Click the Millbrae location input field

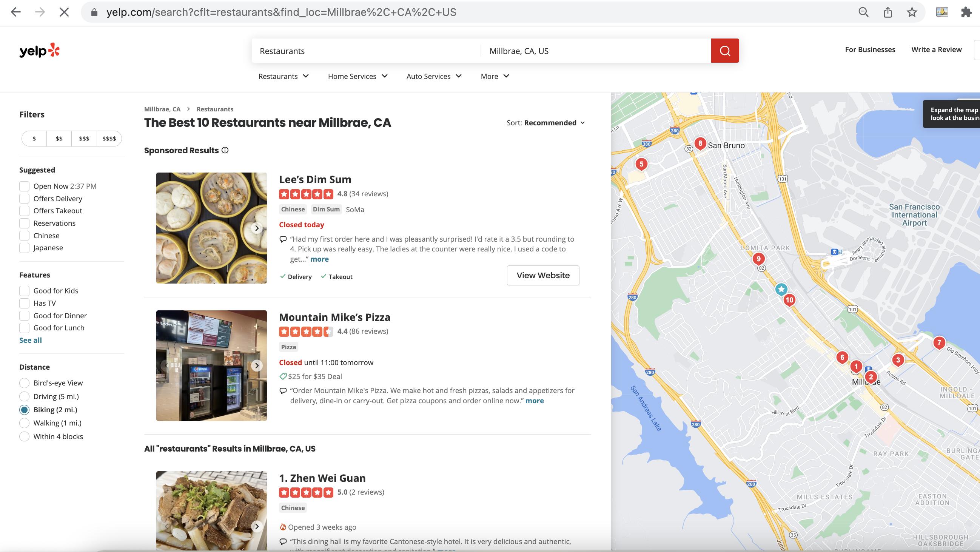(595, 51)
